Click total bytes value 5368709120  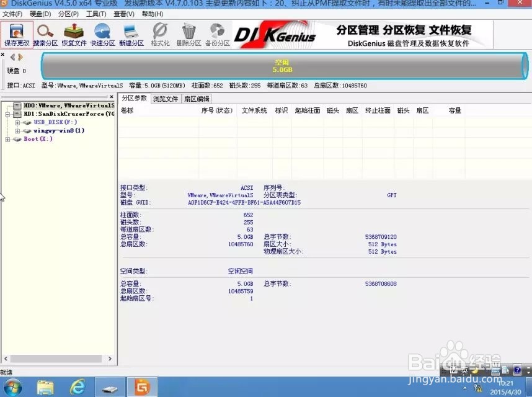click(381, 237)
